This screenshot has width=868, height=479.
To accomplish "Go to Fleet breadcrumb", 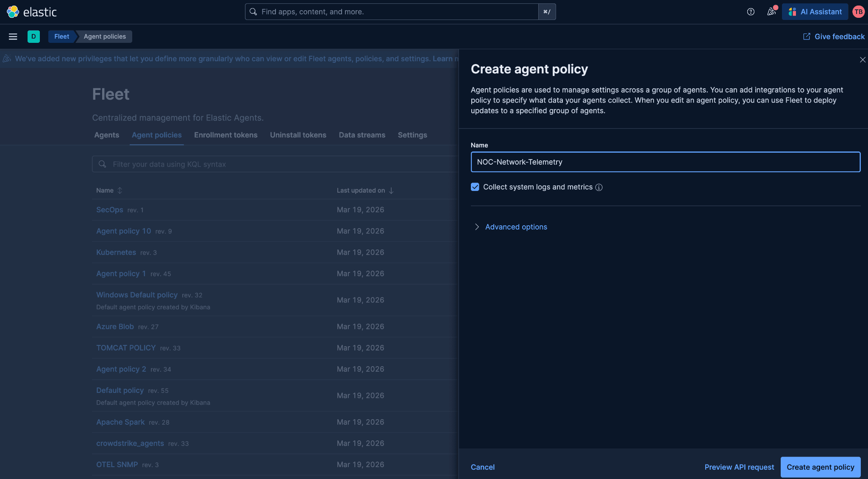I will tap(62, 36).
